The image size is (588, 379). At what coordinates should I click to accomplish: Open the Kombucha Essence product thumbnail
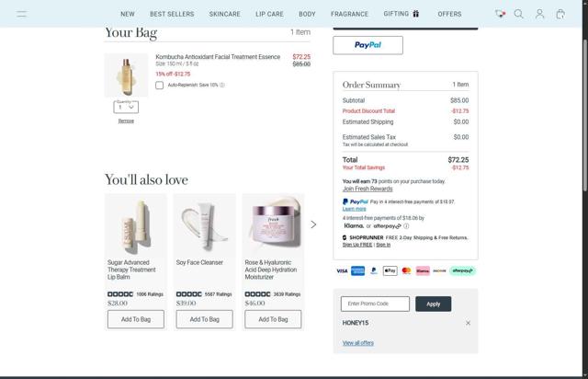pos(126,75)
